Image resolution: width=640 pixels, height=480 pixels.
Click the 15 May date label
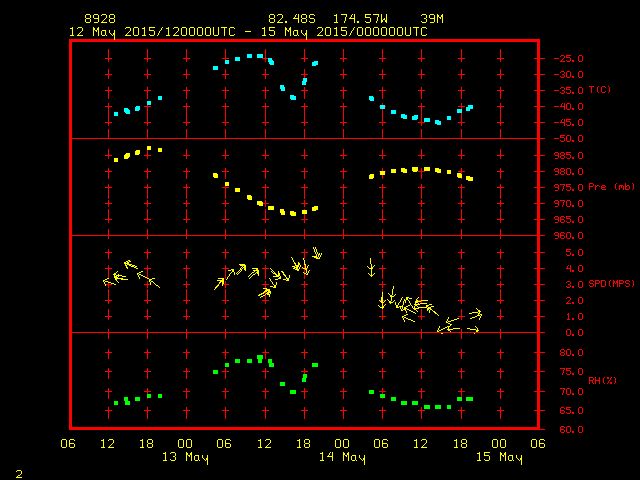click(x=499, y=457)
